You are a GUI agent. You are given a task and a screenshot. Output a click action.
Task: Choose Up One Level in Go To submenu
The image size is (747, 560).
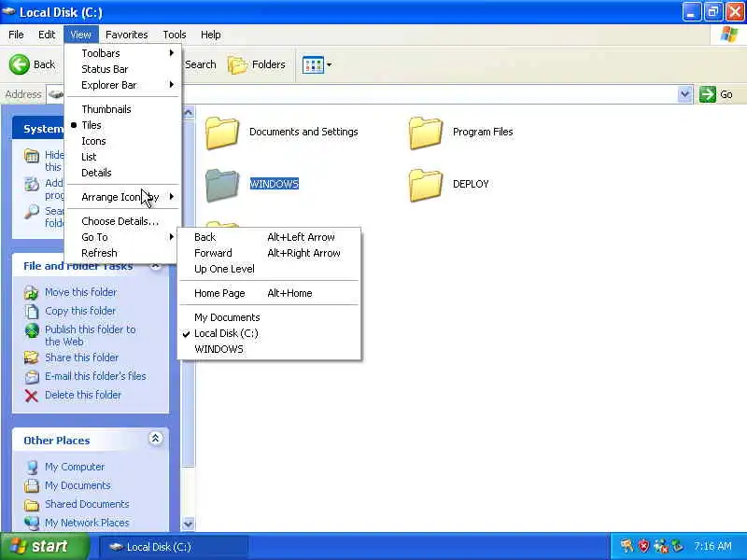pyautogui.click(x=269, y=269)
